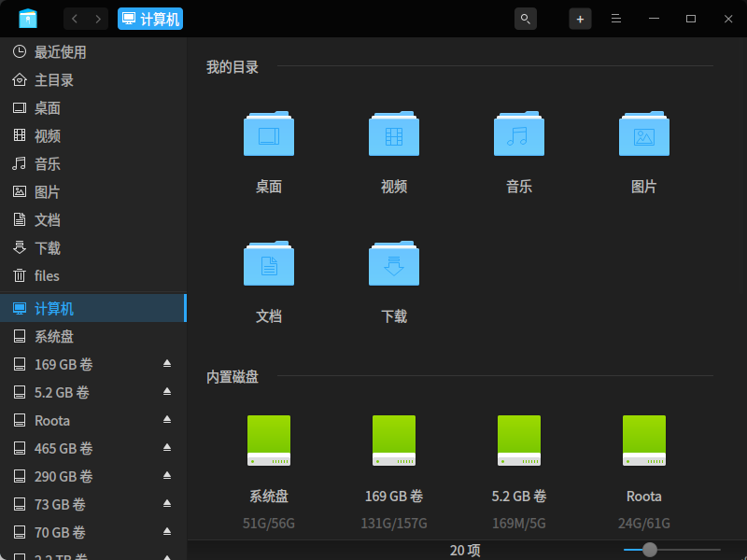Open the 桌面 folder icon in main view
The height and width of the screenshot is (560, 747).
pos(269,133)
